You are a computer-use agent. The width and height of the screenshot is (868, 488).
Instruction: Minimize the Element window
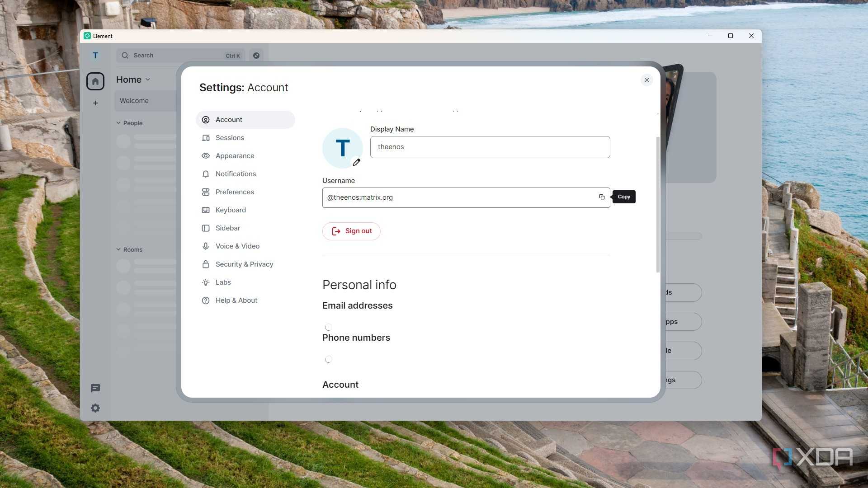[x=710, y=36]
